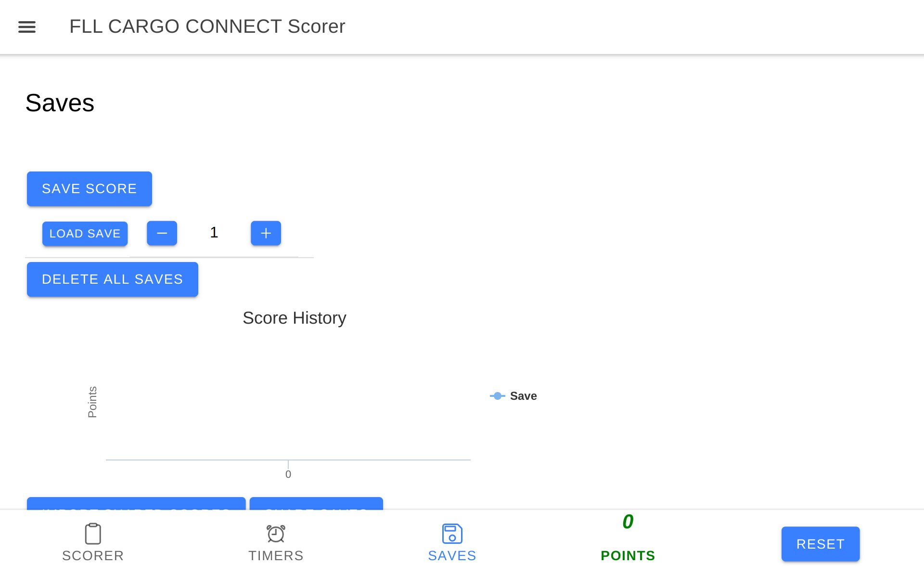Click the Score History chart title
This screenshot has width=924, height=578.
tap(294, 318)
